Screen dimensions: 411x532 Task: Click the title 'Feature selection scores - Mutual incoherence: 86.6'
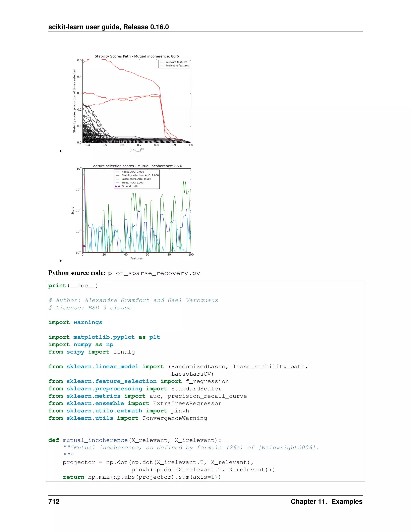coord(137,166)
